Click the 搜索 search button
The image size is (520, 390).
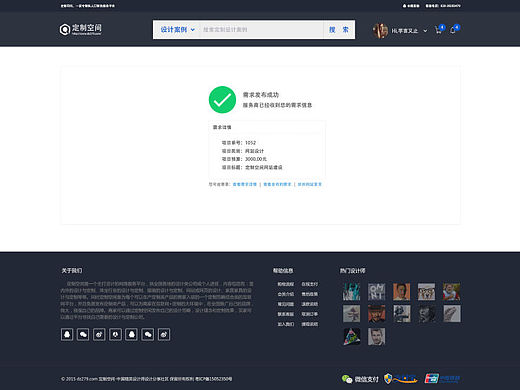[339, 30]
